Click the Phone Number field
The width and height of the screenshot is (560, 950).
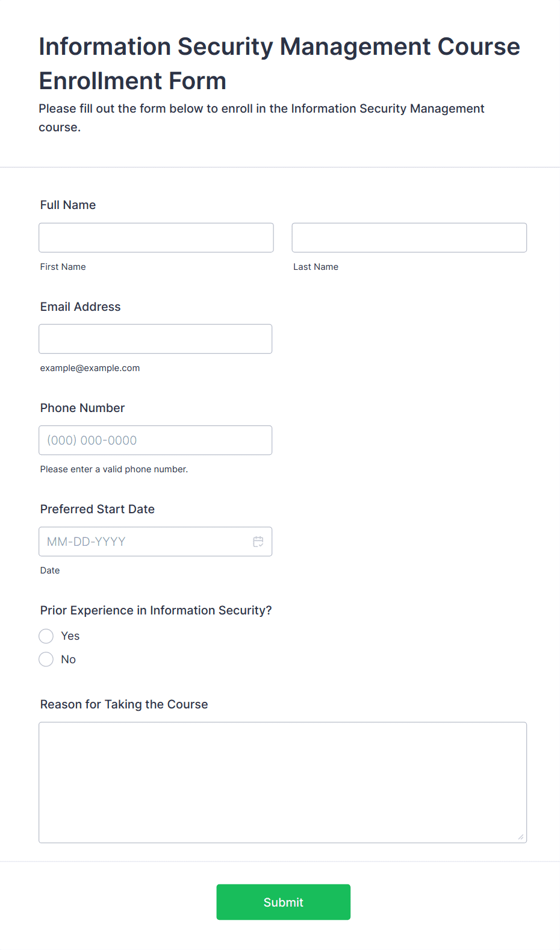155,440
